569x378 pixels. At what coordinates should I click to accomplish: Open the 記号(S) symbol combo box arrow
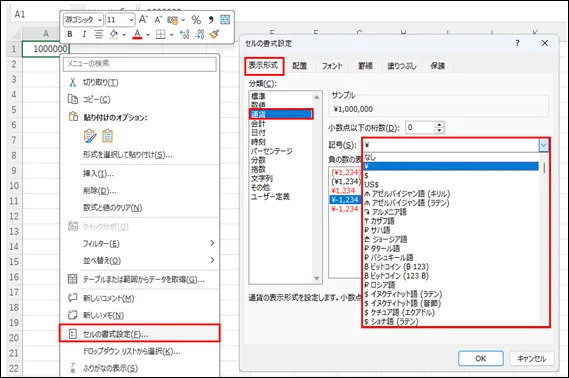point(543,145)
